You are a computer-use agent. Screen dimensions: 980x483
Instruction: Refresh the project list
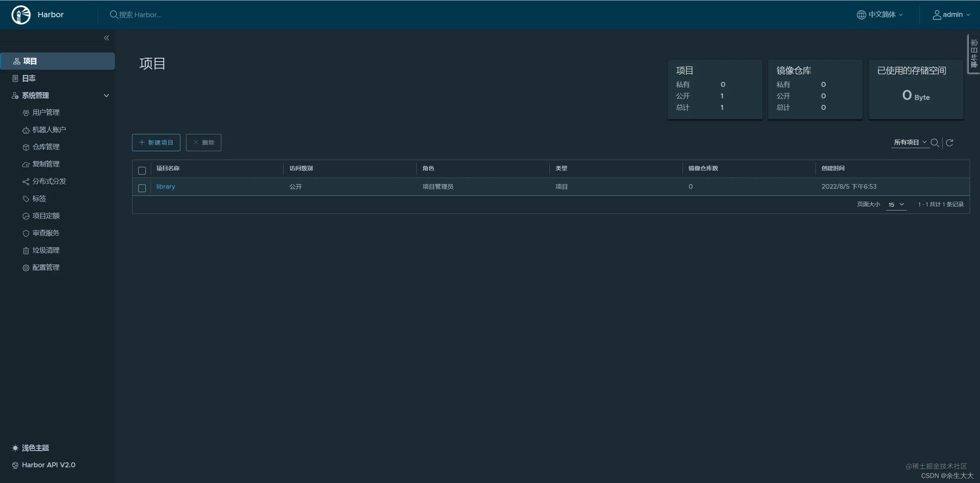point(949,143)
